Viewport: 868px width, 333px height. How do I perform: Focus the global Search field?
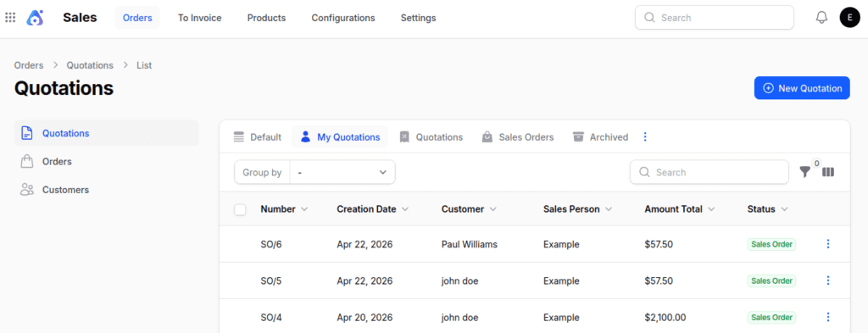tap(715, 18)
